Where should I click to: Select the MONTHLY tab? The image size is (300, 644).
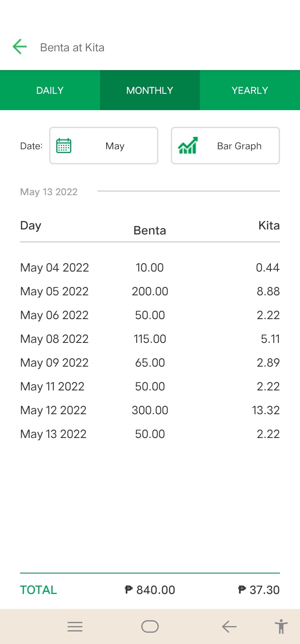pos(150,90)
